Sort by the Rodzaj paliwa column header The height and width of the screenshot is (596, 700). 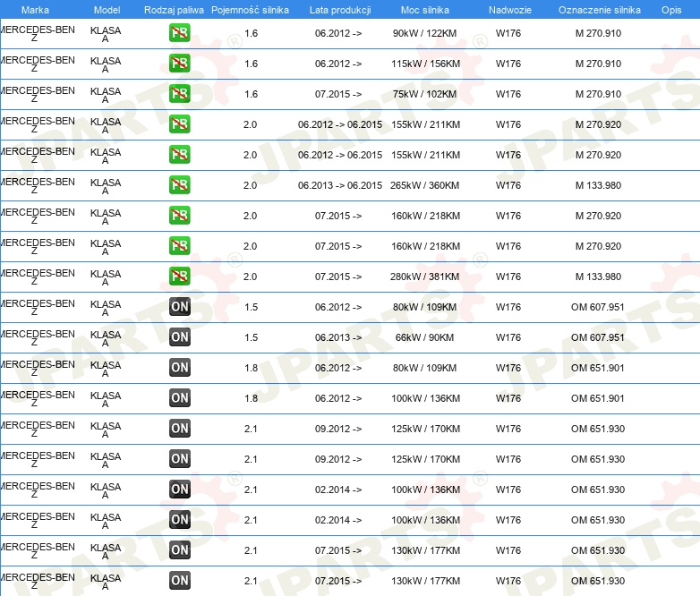[174, 9]
